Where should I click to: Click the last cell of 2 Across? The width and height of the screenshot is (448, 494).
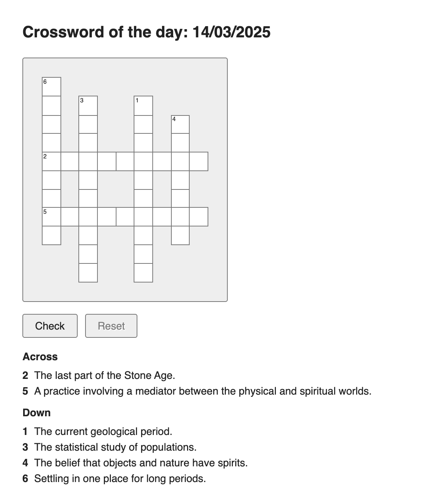point(199,161)
